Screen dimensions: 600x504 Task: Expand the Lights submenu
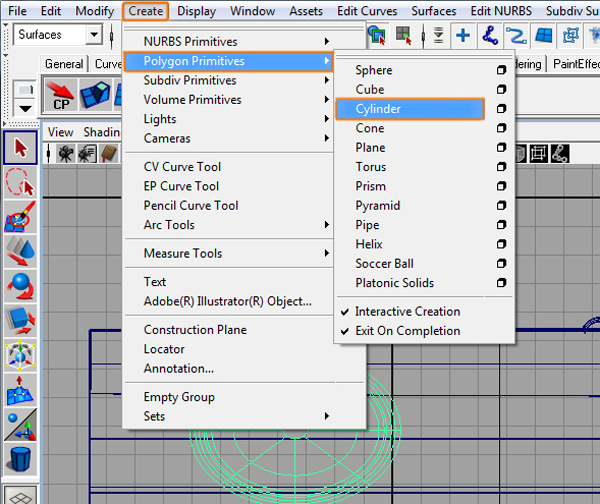click(x=228, y=119)
